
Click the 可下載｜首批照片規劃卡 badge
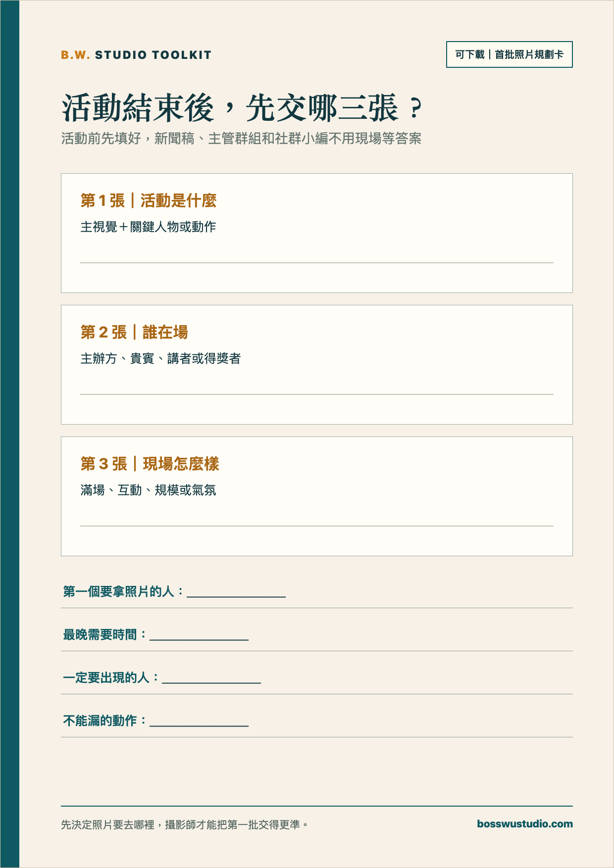click(509, 54)
